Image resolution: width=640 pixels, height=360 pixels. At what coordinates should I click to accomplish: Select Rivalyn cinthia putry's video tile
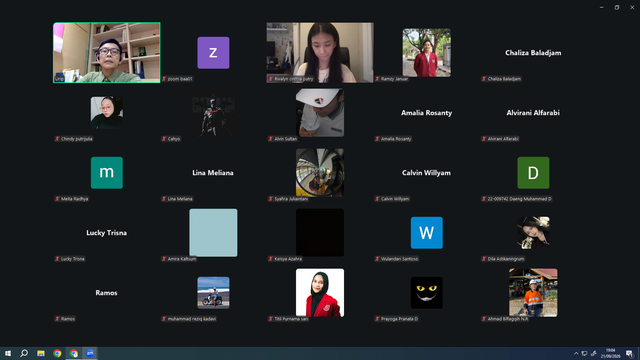(x=320, y=53)
